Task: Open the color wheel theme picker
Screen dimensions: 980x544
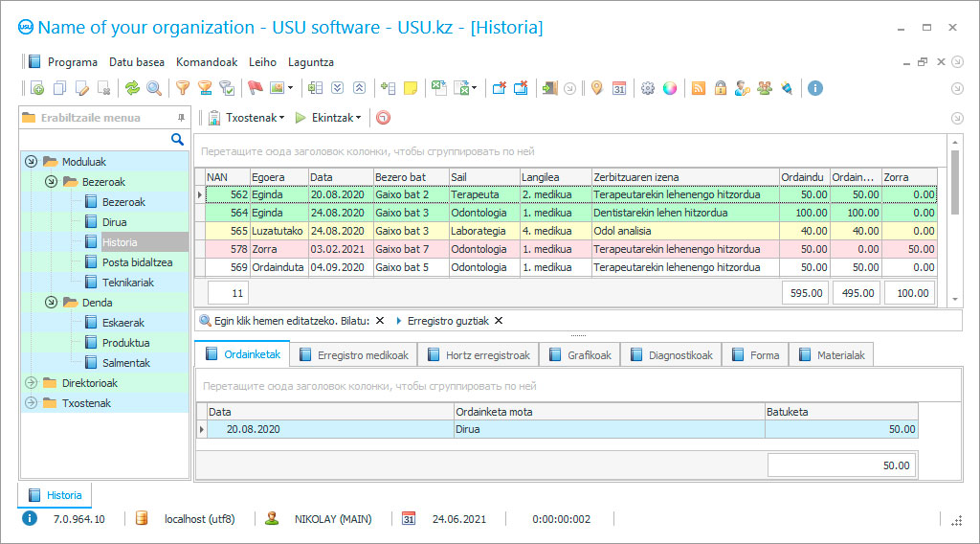Action: point(670,88)
